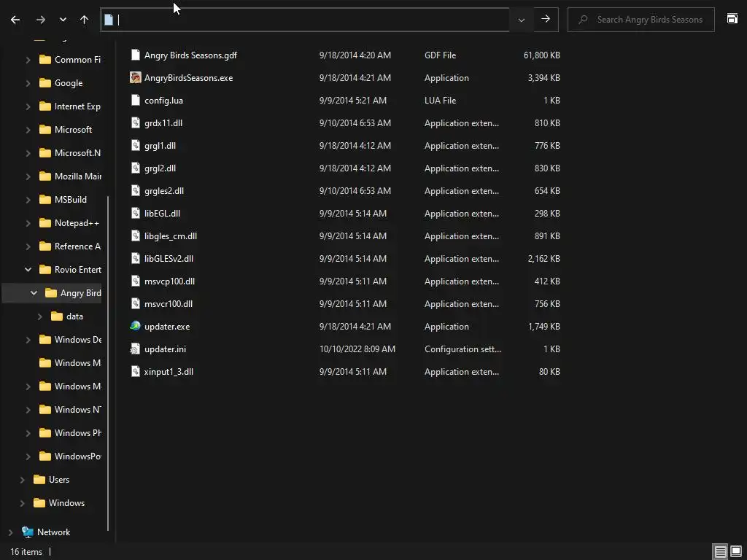Click the Network icon in tree

(x=28, y=532)
